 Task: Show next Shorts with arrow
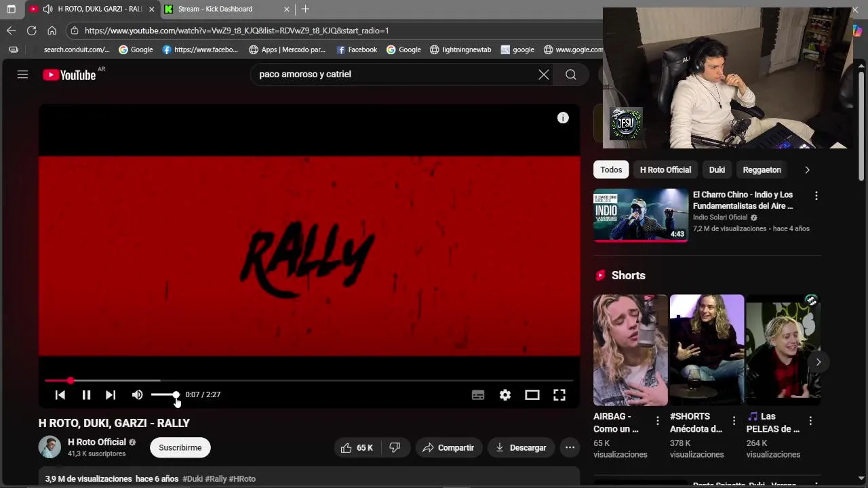pos(818,362)
